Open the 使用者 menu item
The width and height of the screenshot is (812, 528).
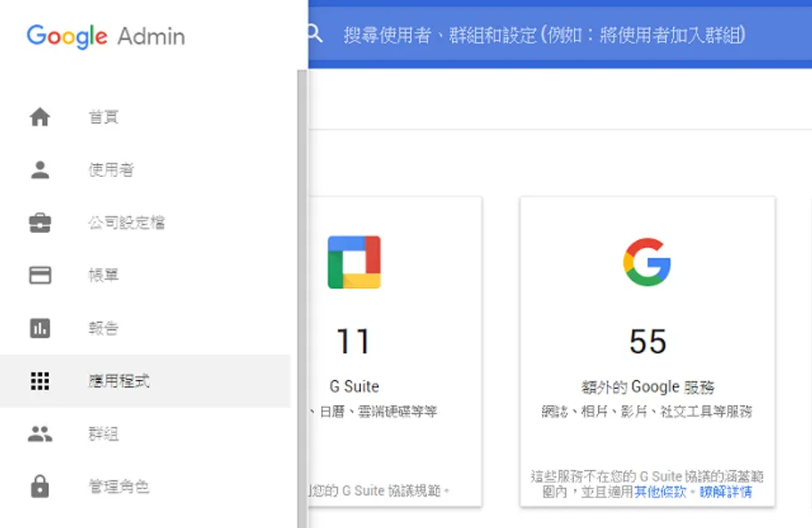[145, 170]
